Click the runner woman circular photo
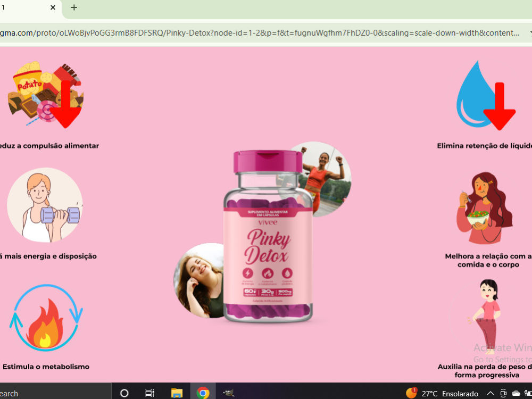Screen dimensions: 532x399 tap(327, 179)
